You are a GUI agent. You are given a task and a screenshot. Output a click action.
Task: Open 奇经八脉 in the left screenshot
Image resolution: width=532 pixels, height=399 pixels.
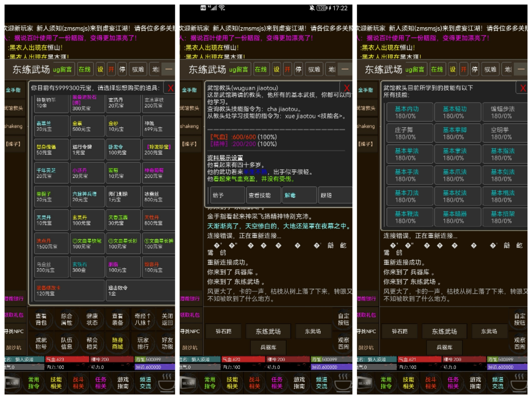click(x=143, y=319)
